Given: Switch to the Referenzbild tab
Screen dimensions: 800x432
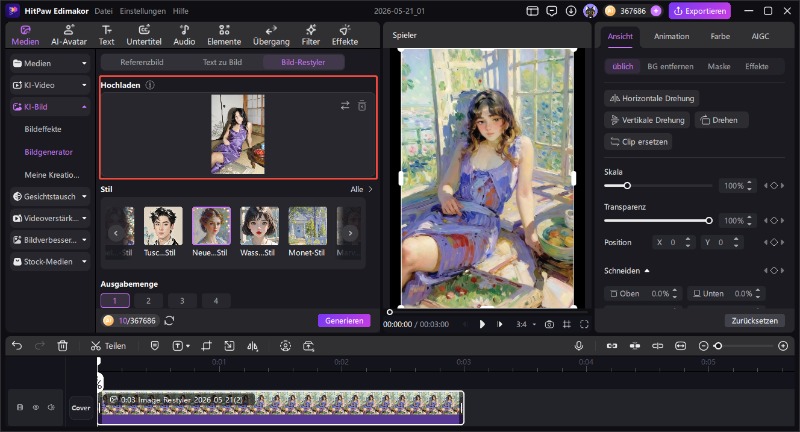Looking at the screenshot, I should [142, 62].
